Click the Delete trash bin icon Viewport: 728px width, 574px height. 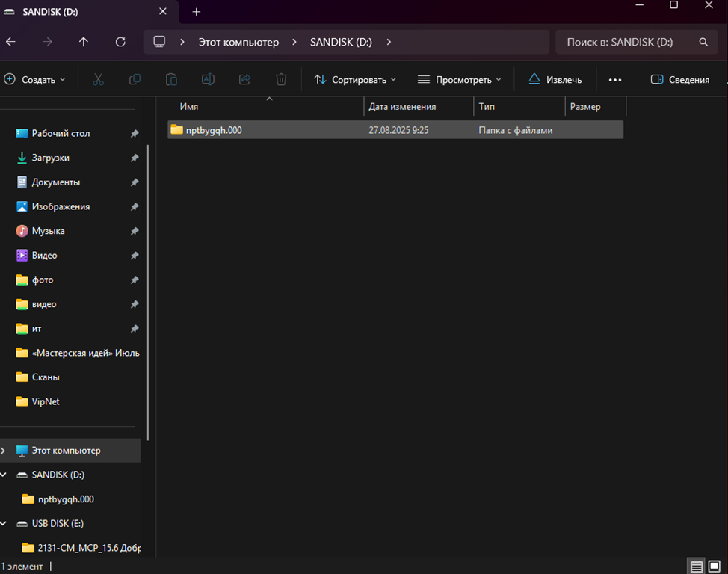coord(281,79)
